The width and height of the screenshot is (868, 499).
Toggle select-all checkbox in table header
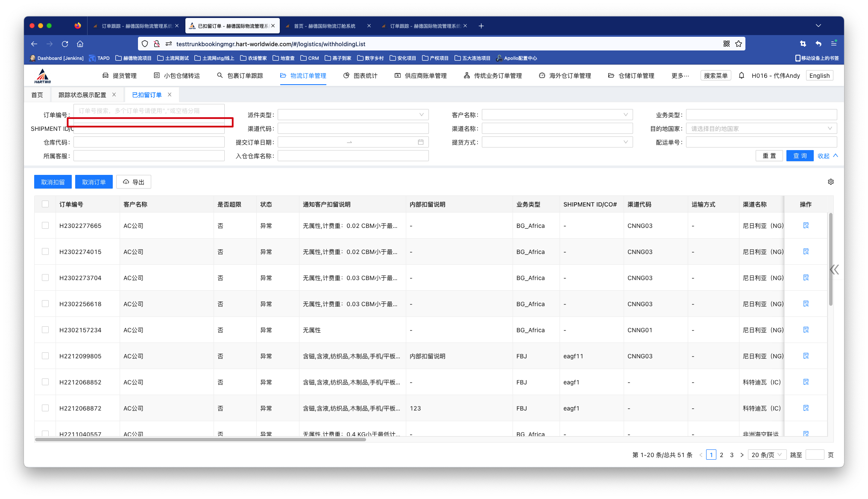(x=45, y=204)
